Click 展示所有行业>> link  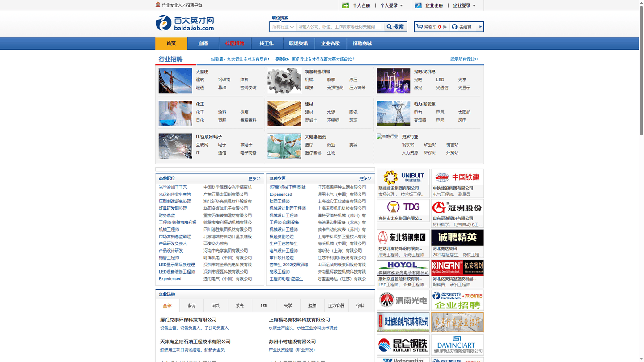tap(464, 59)
